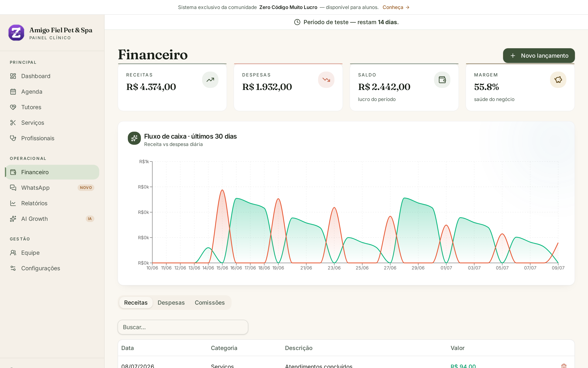The width and height of the screenshot is (588, 368).
Task: Follow the Conheça link in the top banner
Action: tap(396, 7)
